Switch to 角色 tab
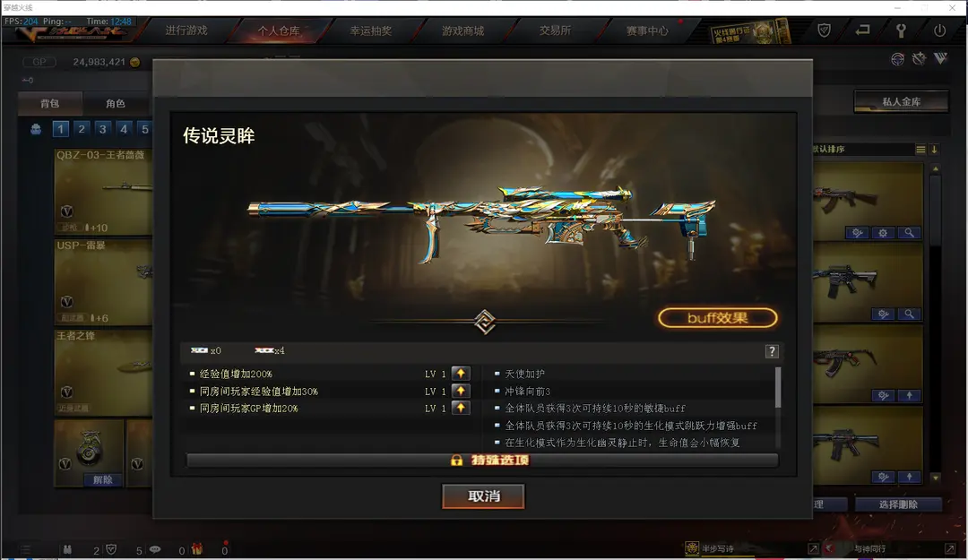Screen dimensions: 968x560 116,104
